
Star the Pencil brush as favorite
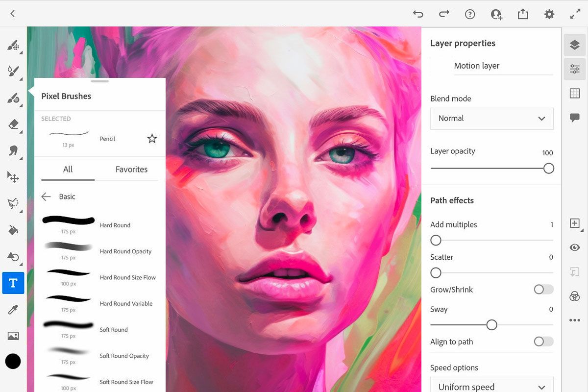(152, 139)
